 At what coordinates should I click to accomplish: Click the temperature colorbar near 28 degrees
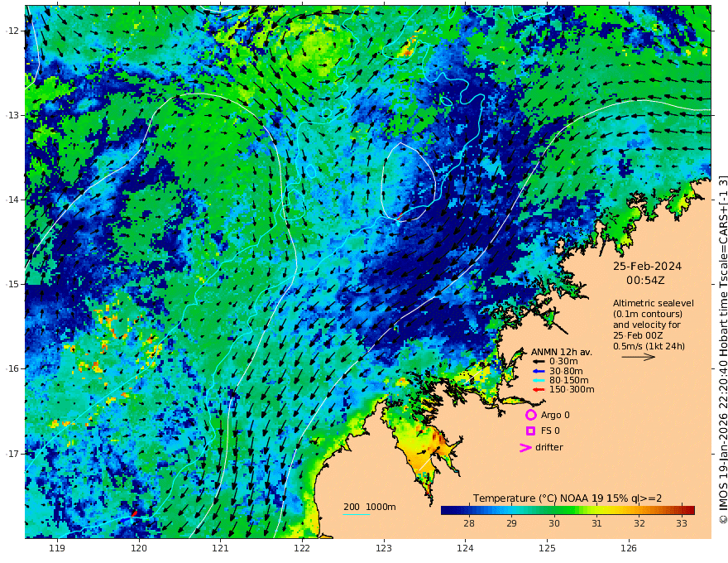coord(469,510)
